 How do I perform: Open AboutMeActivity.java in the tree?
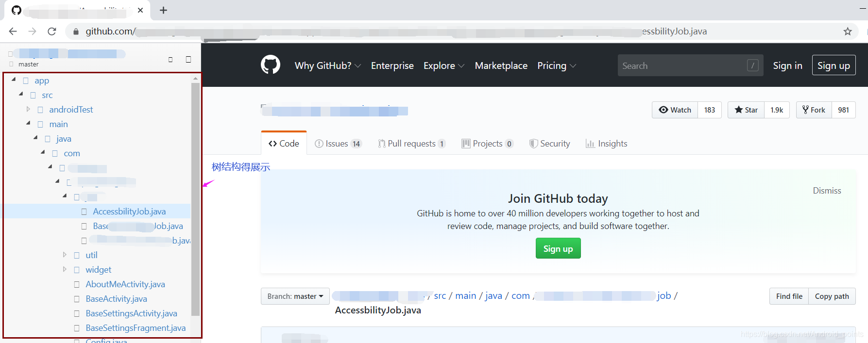point(125,284)
